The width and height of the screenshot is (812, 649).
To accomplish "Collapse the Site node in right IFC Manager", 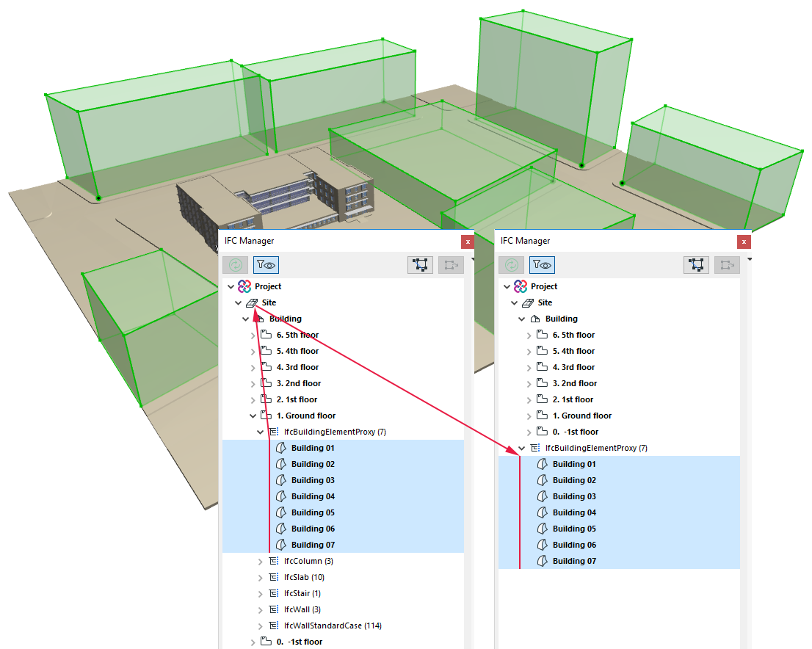I will [x=514, y=302].
